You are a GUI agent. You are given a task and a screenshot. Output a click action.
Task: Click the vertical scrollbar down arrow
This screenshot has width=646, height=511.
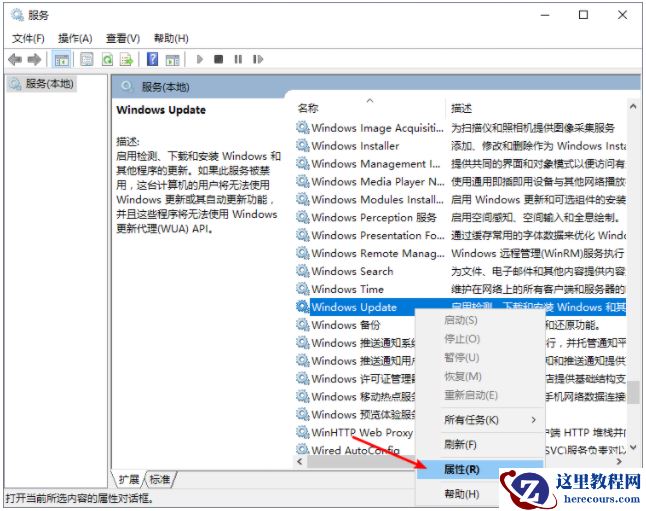(633, 447)
